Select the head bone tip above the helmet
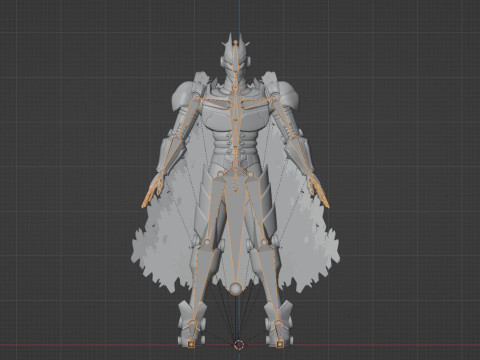This screenshot has width=480, height=360. click(x=236, y=42)
